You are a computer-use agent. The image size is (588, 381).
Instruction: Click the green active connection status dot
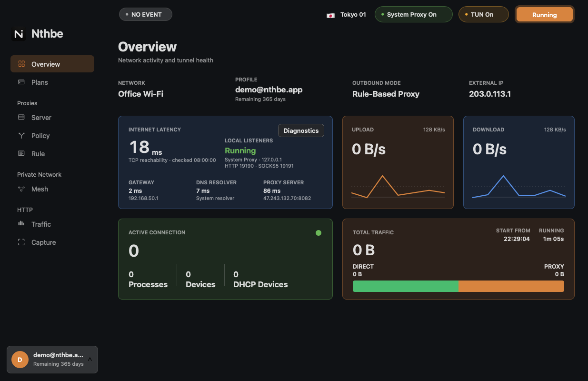pos(319,233)
